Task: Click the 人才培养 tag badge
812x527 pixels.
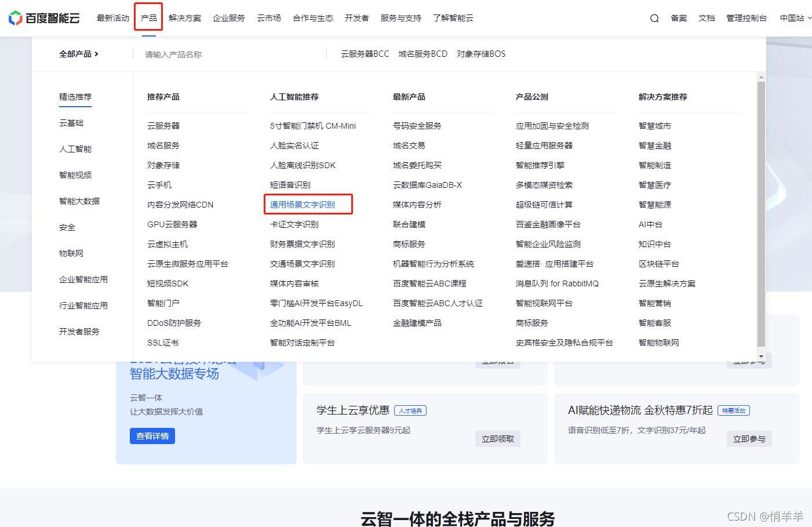Action: point(410,410)
